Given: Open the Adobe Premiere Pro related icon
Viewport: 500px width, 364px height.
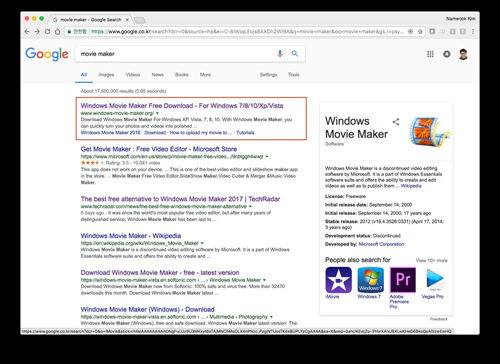Looking at the screenshot, I should point(403,280).
